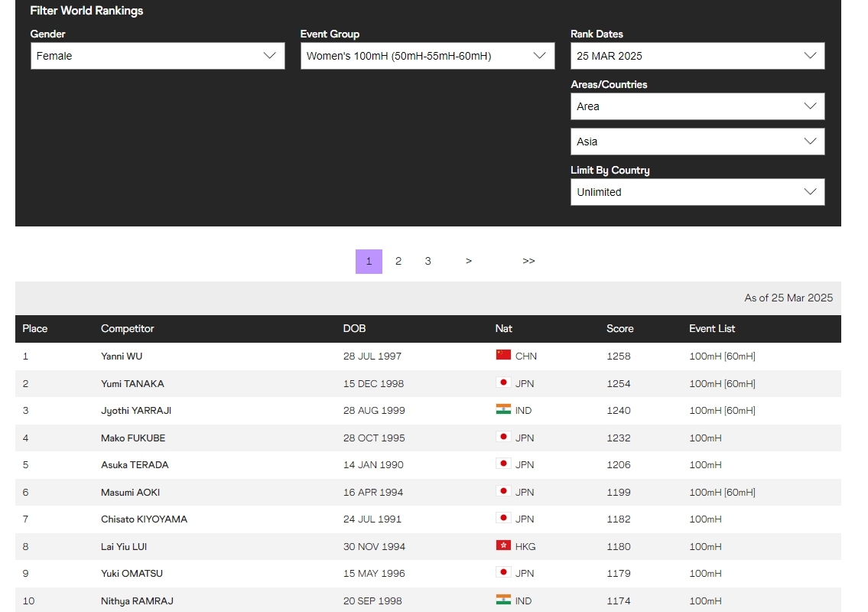
Task: Open Limit By Country Unlimited dropdown
Action: [x=697, y=192]
